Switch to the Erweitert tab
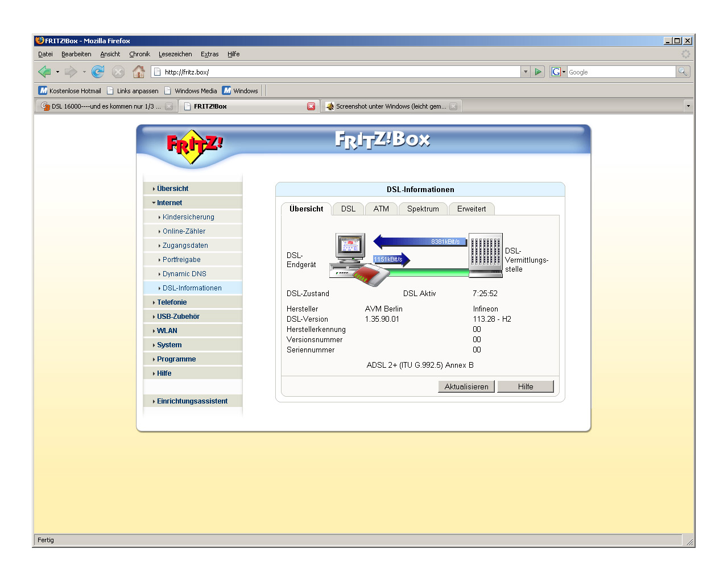This screenshot has width=728, height=582. point(471,209)
